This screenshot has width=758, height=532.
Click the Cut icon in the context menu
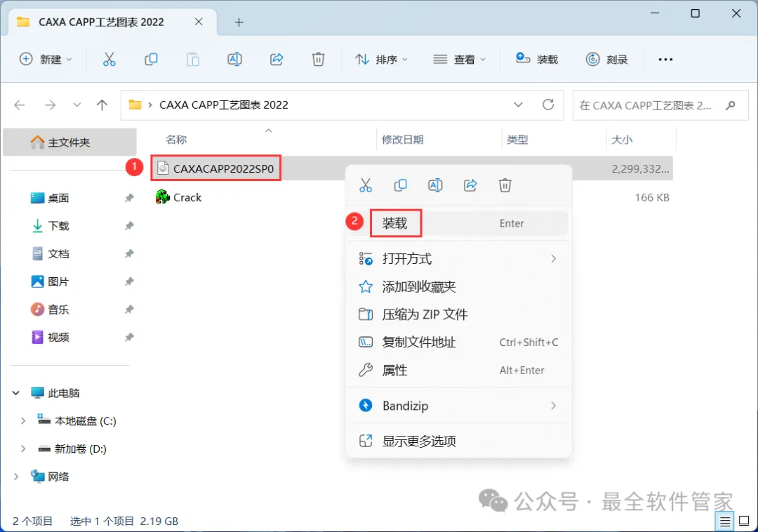click(x=366, y=185)
